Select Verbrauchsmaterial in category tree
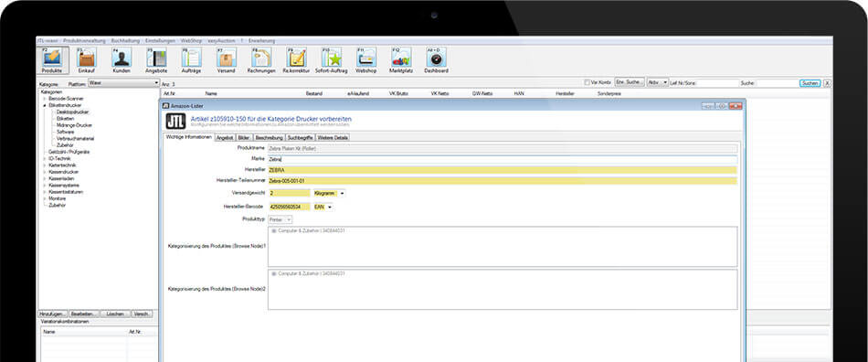The image size is (868, 362). (x=75, y=138)
